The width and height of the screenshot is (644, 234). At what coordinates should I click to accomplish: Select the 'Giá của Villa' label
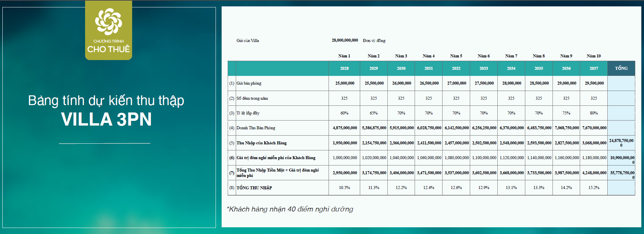coord(248,41)
